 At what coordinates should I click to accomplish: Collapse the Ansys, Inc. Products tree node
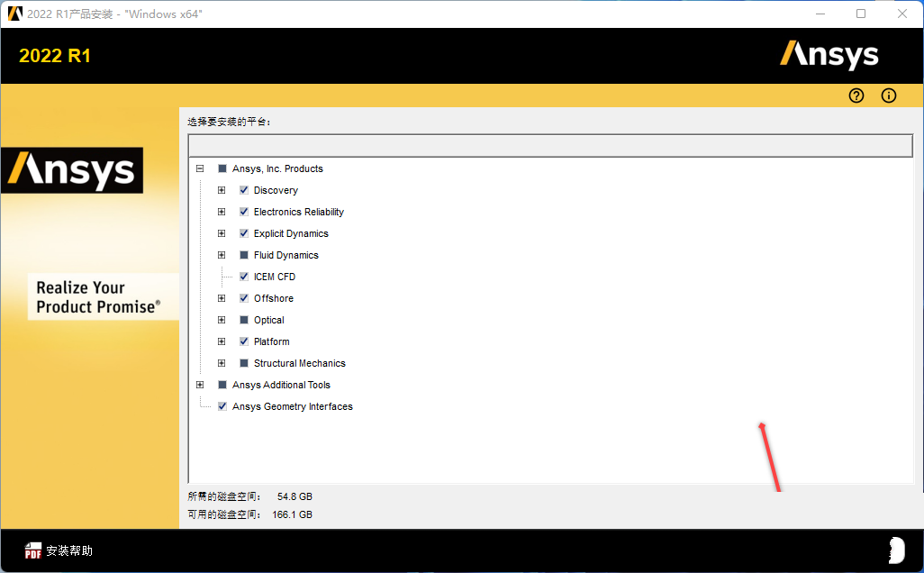(x=200, y=168)
